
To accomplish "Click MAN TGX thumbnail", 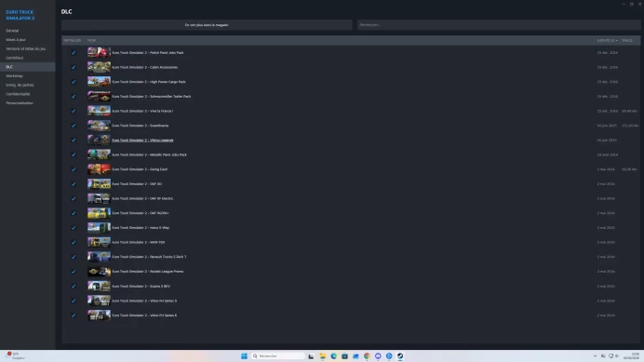I will [x=99, y=242].
